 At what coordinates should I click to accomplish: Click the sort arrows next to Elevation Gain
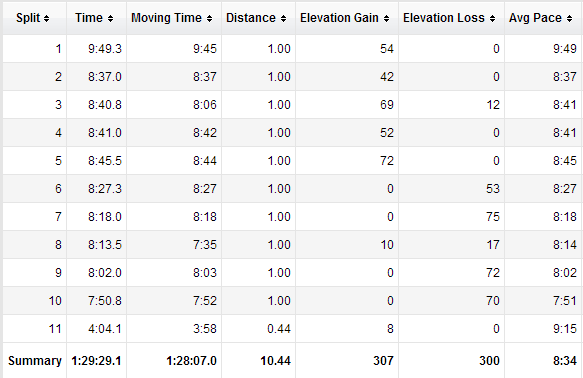click(387, 18)
